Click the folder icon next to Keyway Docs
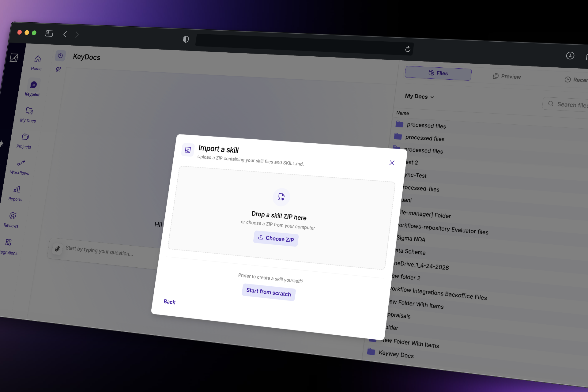The height and width of the screenshot is (392, 588). coord(371,351)
